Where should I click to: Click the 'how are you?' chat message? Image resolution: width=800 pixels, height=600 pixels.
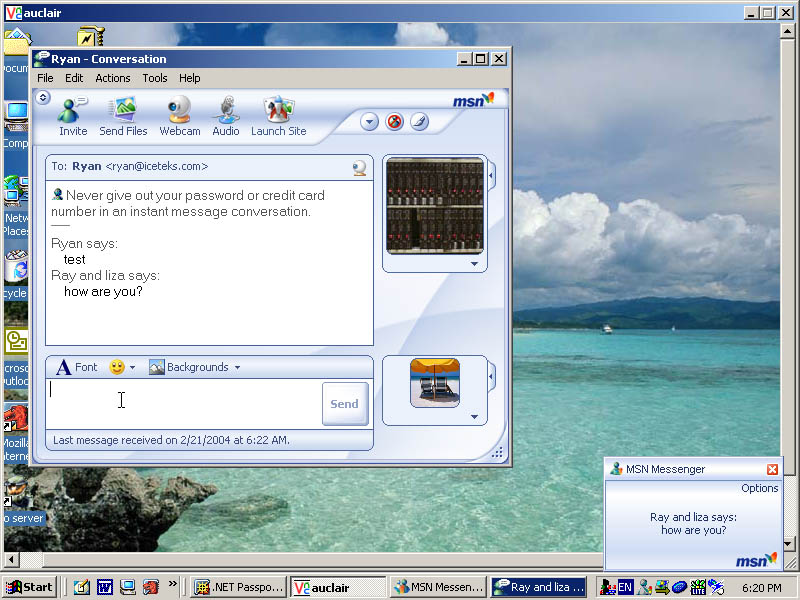point(103,291)
